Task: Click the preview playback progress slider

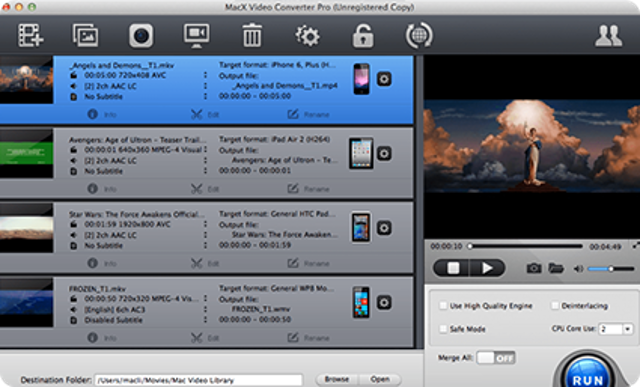Action: pyautogui.click(x=526, y=246)
